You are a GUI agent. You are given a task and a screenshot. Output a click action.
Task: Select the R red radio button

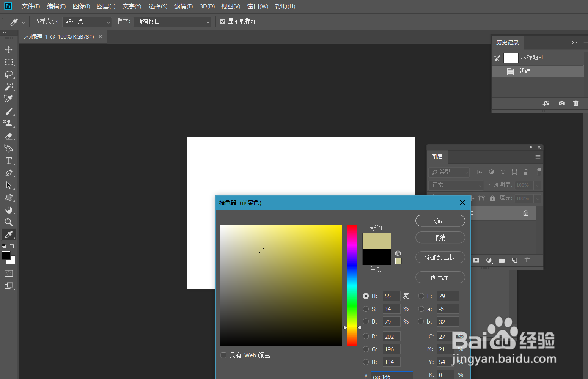[366, 336]
